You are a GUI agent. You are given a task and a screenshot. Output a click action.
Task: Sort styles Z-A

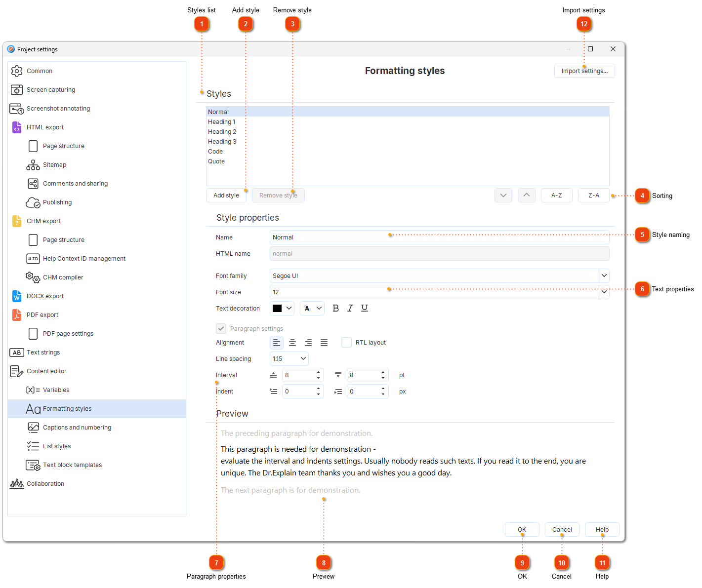(594, 196)
